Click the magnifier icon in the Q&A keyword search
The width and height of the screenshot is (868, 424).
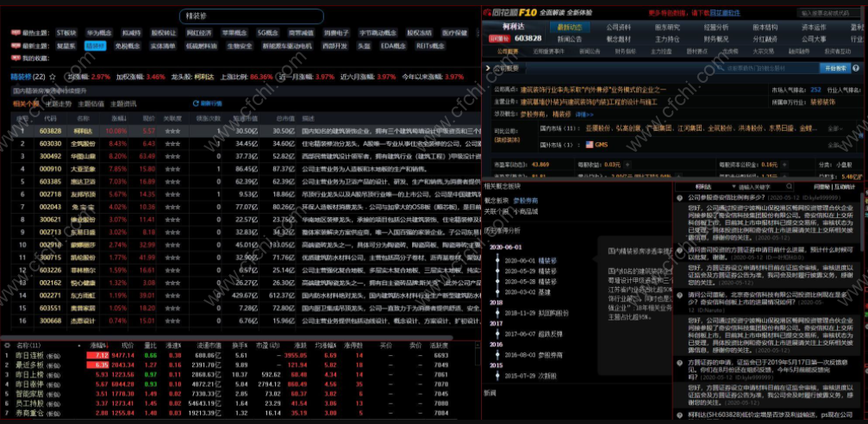(x=790, y=186)
